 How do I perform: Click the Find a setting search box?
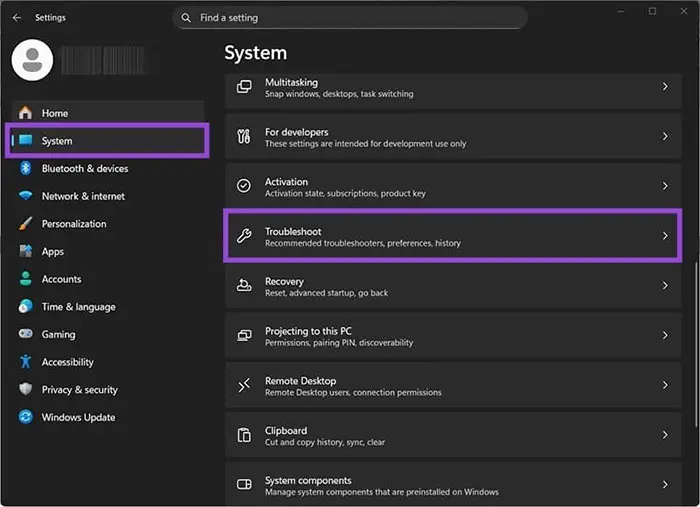[x=350, y=18]
